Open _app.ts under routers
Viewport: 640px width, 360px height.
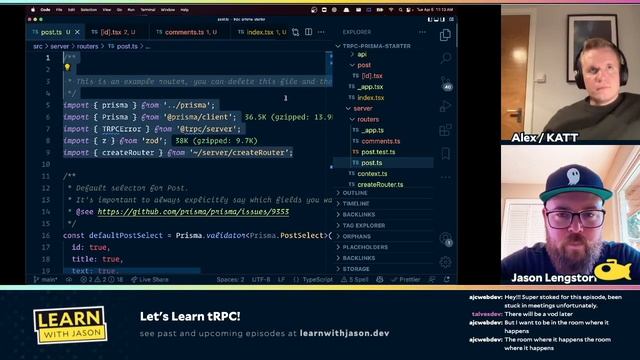point(372,130)
